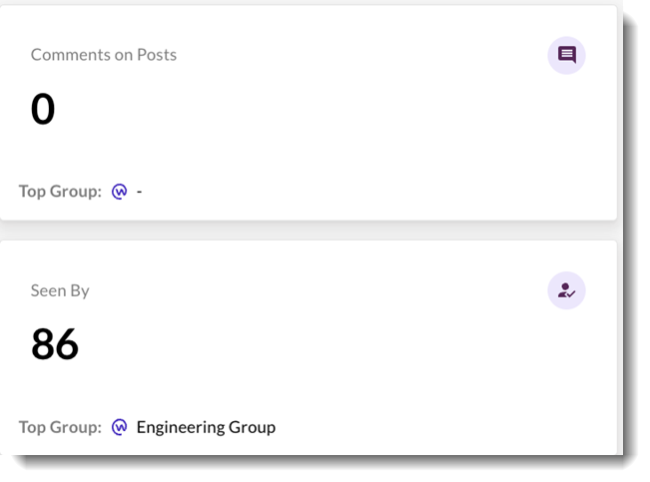
Task: Select the Seen By count of 86
Action: tap(55, 344)
